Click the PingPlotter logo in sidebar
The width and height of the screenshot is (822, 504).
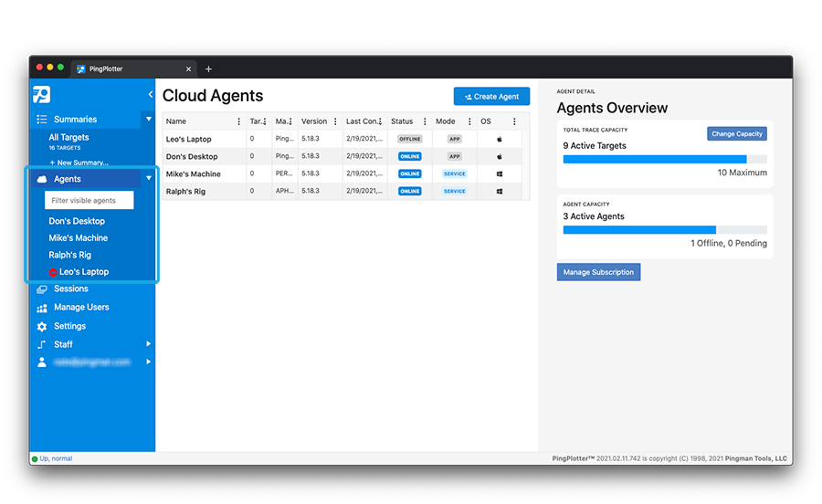coord(41,94)
